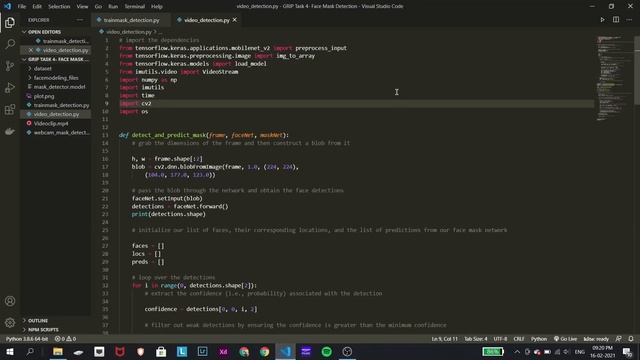Screen dimensions: 640x360
Task: Close video_detection.py in the Open Editors list
Action: [x=31, y=50]
